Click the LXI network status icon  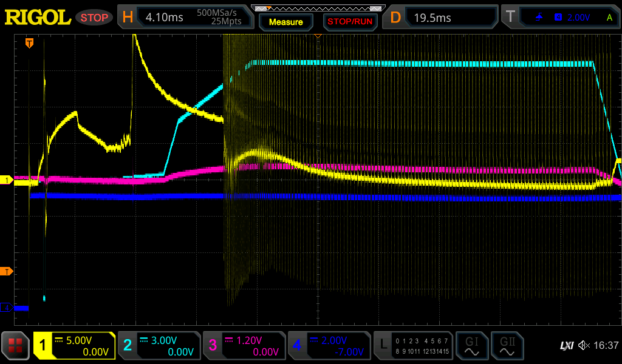coord(566,346)
